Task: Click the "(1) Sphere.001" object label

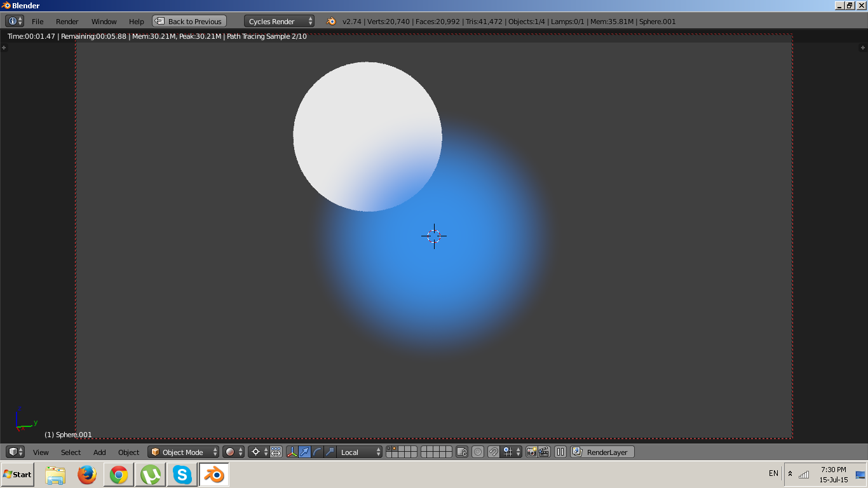Action: tap(68, 435)
